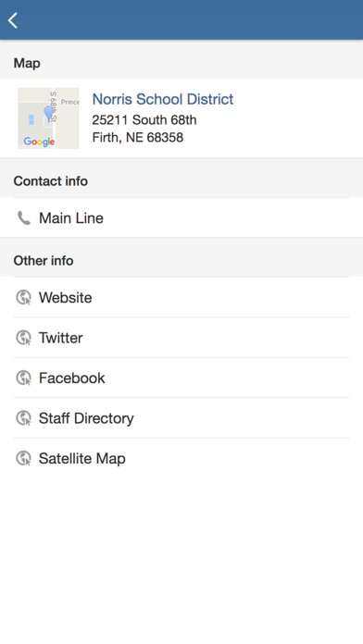This screenshot has height=644, width=363.
Task: Open the Twitter entry
Action: click(181, 338)
